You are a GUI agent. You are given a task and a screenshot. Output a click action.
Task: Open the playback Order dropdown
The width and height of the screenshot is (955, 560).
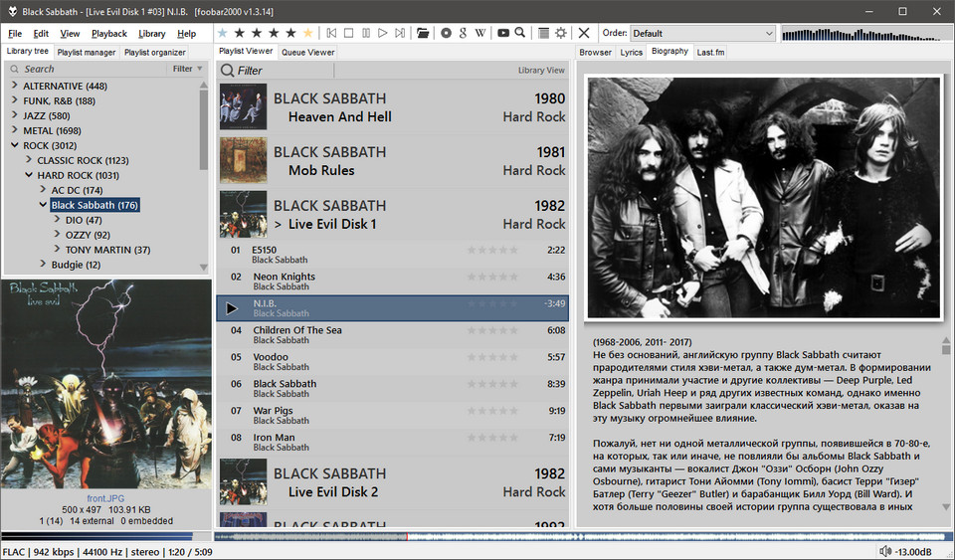click(702, 34)
